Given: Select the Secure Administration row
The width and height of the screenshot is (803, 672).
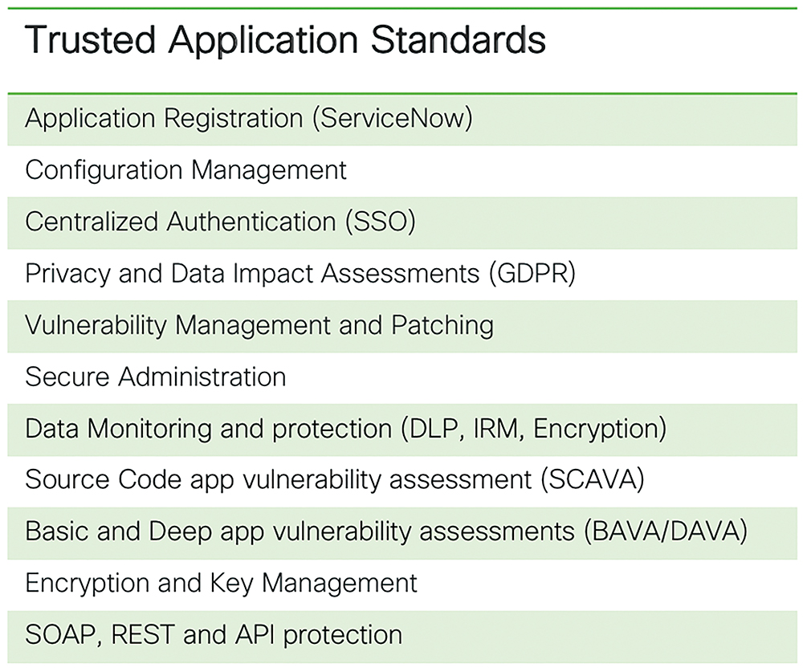Looking at the screenshot, I should (402, 378).
